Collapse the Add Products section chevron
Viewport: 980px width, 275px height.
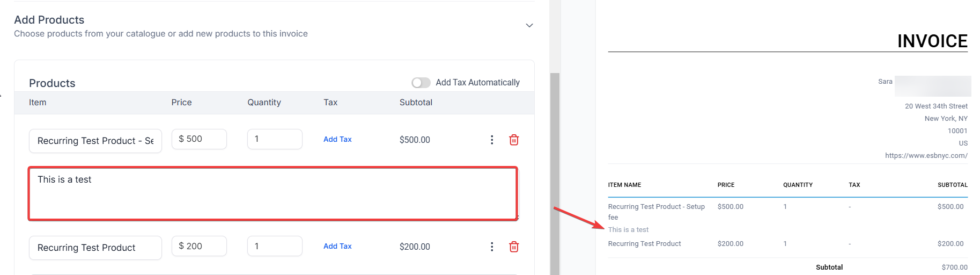(x=529, y=25)
